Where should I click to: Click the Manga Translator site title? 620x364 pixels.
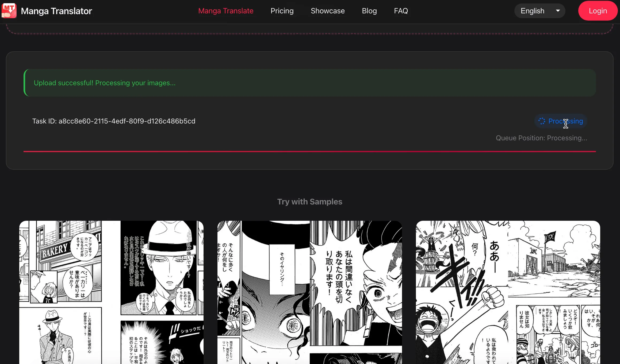tap(56, 11)
